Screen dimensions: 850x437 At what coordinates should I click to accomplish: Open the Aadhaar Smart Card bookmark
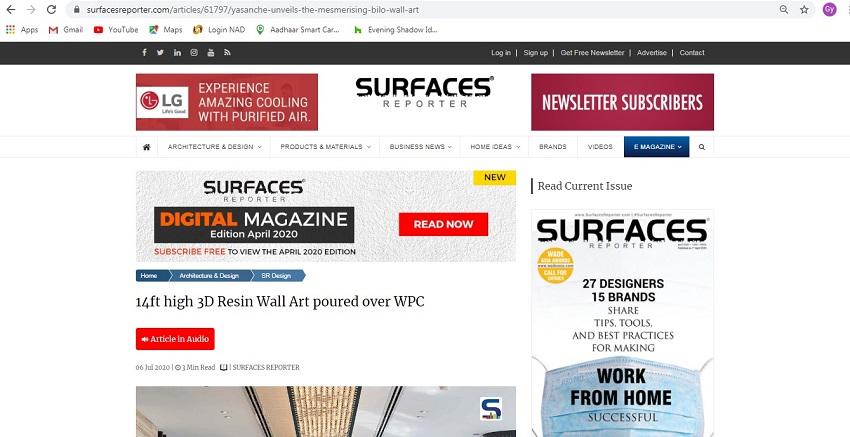click(298, 30)
